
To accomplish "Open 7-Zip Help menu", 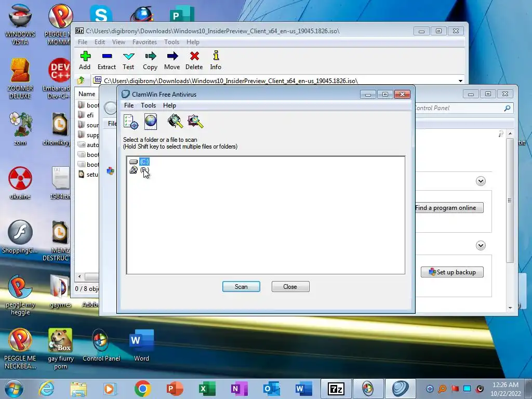I will (x=193, y=42).
